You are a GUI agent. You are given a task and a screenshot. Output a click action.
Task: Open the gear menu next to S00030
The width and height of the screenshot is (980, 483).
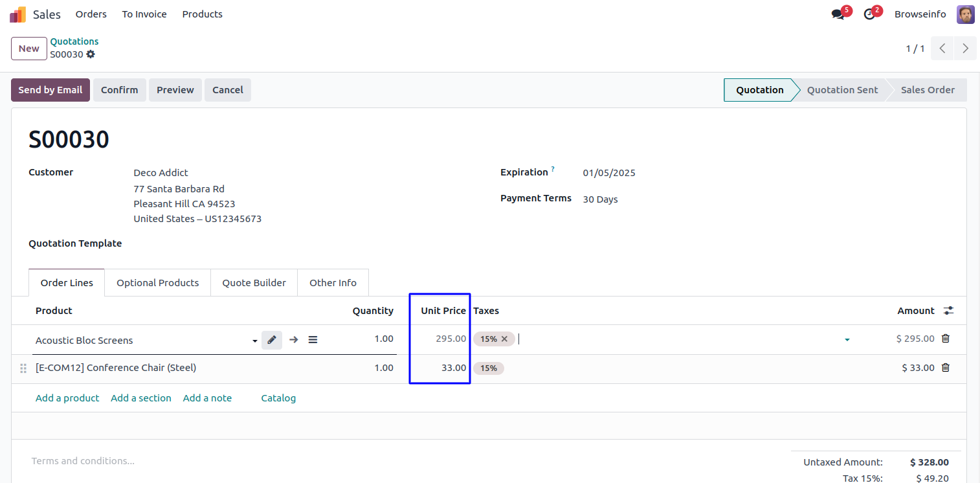click(x=91, y=54)
